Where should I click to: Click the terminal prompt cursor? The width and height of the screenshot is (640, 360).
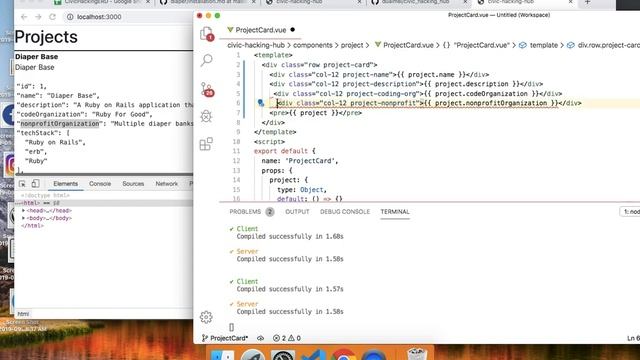[x=231, y=327]
